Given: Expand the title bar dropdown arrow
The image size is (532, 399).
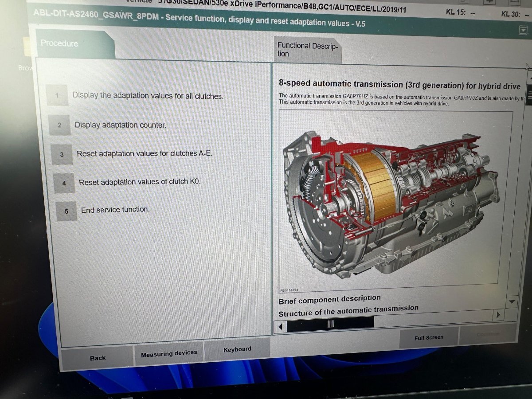Looking at the screenshot, I should [522, 30].
